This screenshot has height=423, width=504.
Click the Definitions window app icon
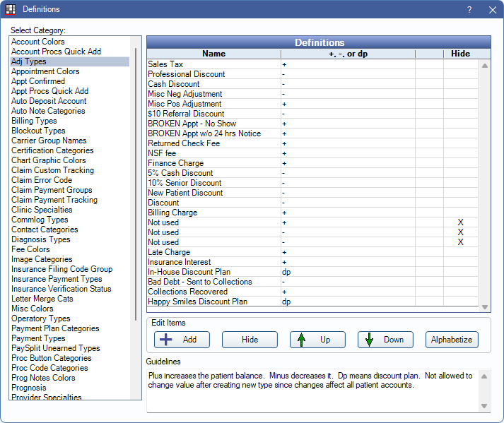click(x=10, y=9)
